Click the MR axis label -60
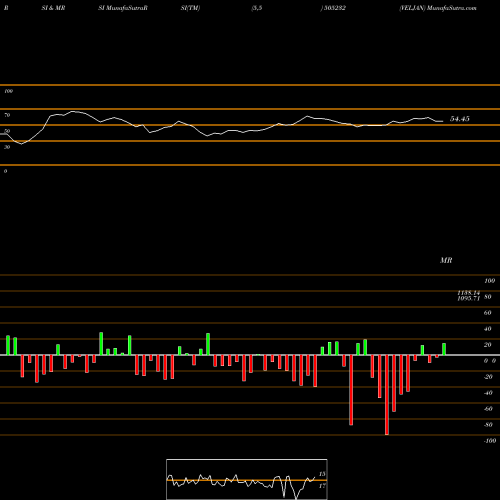500x500 pixels. coord(488,409)
